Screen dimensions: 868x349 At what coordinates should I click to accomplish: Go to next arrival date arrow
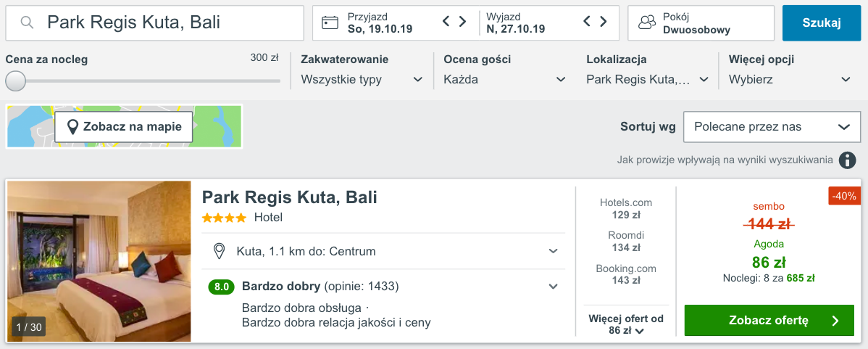pos(462,22)
